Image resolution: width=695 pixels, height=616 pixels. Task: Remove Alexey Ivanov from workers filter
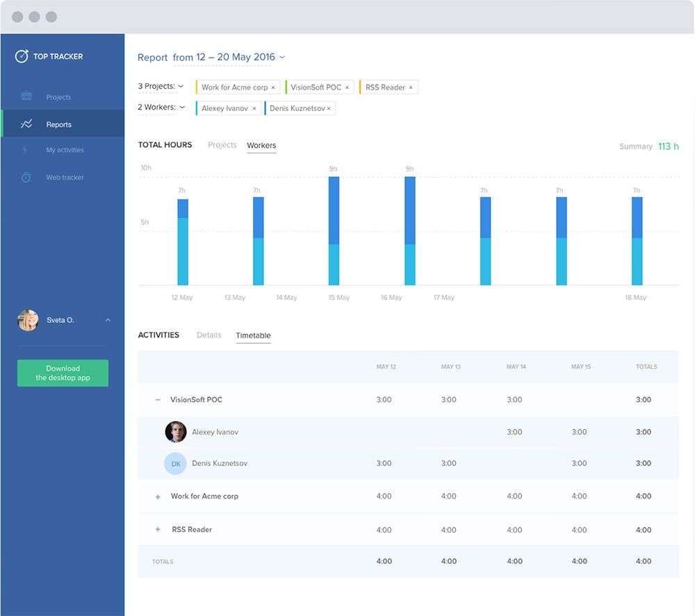254,108
